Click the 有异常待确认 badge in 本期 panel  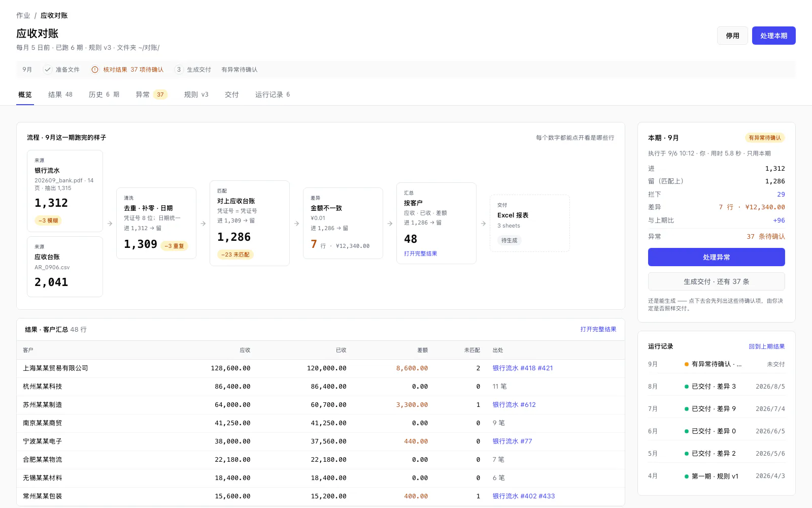click(765, 138)
